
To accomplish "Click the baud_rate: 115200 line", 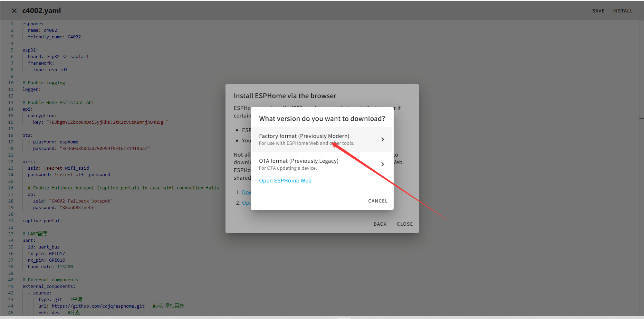I will [50, 266].
